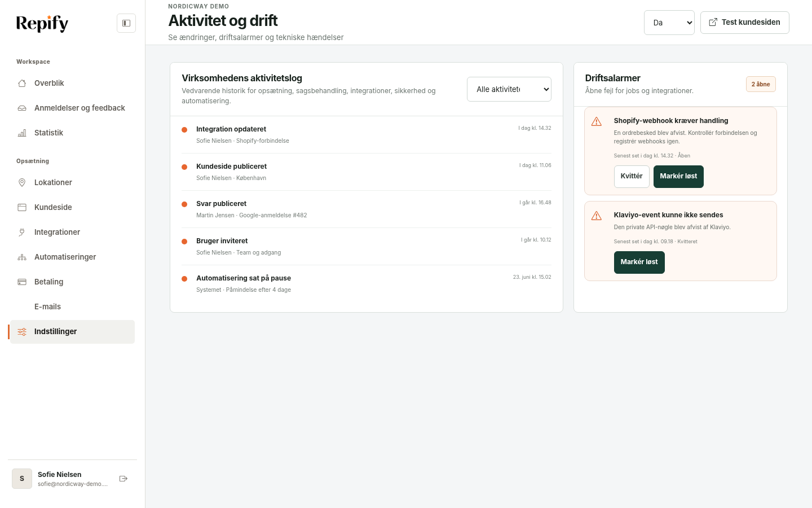Click the Anmeldelser og feedback inbox icon
812x508 pixels.
(x=22, y=108)
